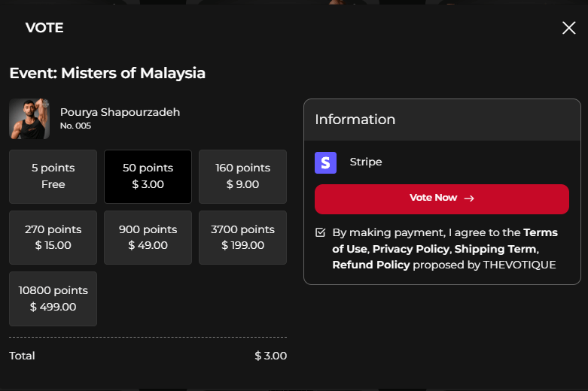Screen dimensions: 588x391
Task: Pick the 270 points $15.00 package
Action: (x=53, y=238)
